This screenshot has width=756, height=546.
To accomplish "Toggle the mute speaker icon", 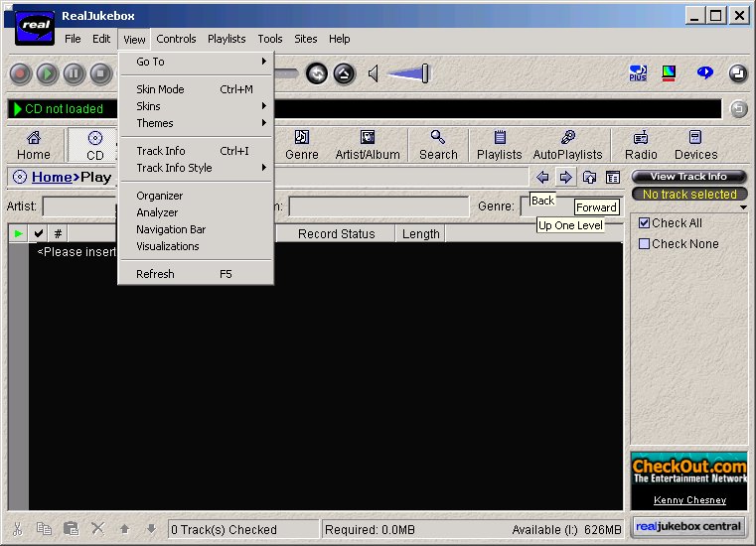I will (374, 73).
